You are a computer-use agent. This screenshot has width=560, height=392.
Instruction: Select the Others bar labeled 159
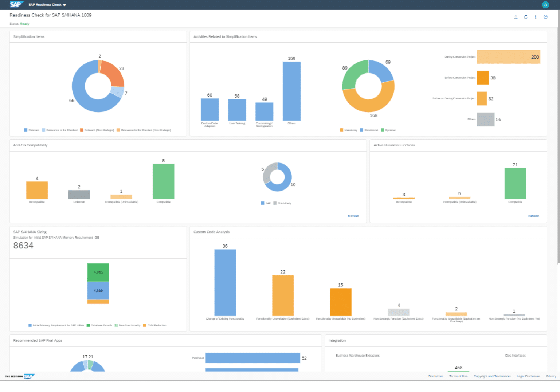[291, 91]
